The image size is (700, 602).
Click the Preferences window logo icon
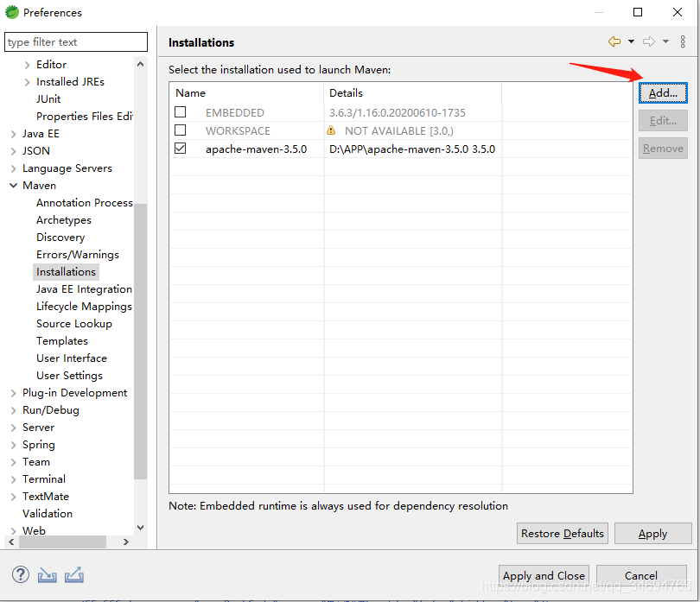[11, 12]
